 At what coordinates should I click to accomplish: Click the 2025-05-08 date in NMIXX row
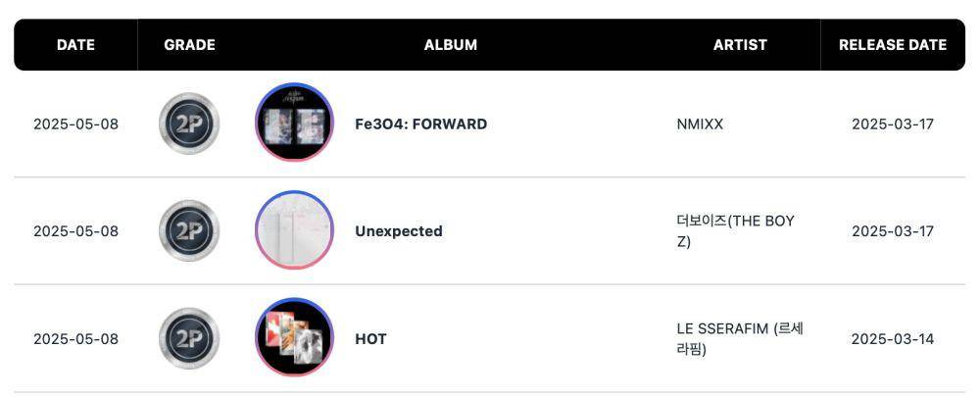pos(75,124)
